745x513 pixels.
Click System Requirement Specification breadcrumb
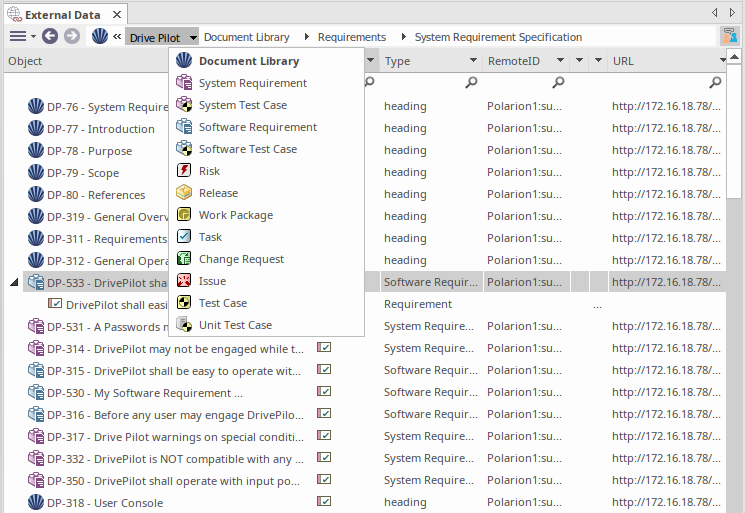pos(498,37)
